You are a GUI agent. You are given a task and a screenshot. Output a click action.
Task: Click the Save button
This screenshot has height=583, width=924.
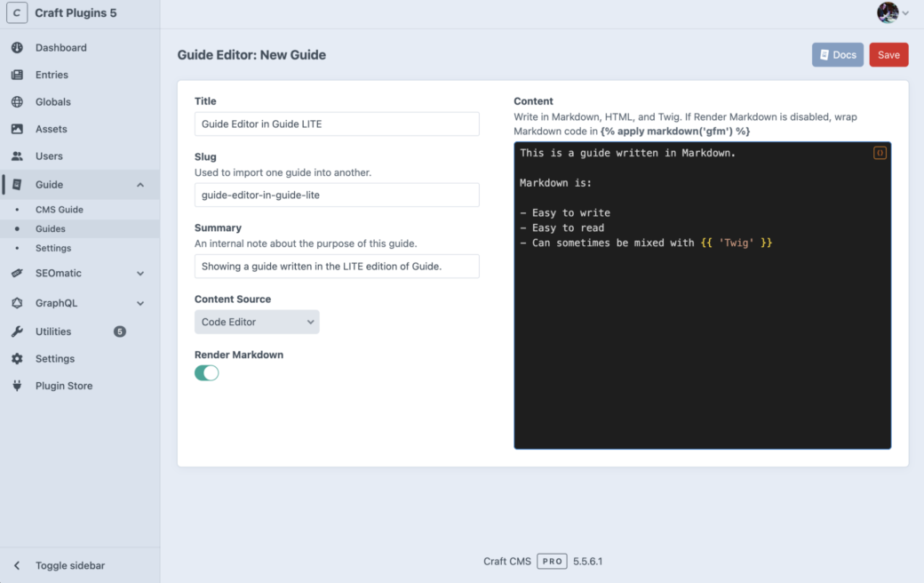[x=888, y=55]
